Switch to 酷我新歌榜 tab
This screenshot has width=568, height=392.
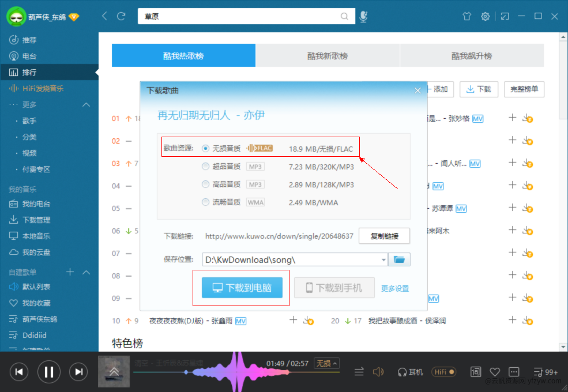click(328, 56)
